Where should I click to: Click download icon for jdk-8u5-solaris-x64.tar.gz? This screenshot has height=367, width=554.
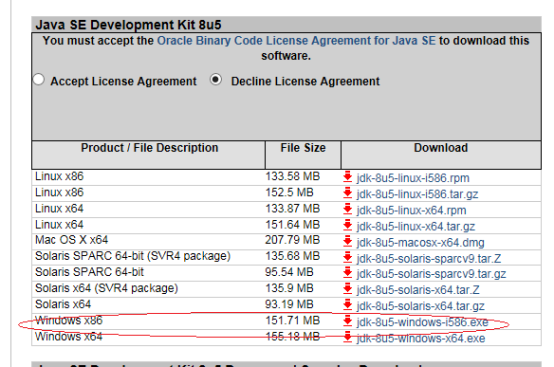348,305
